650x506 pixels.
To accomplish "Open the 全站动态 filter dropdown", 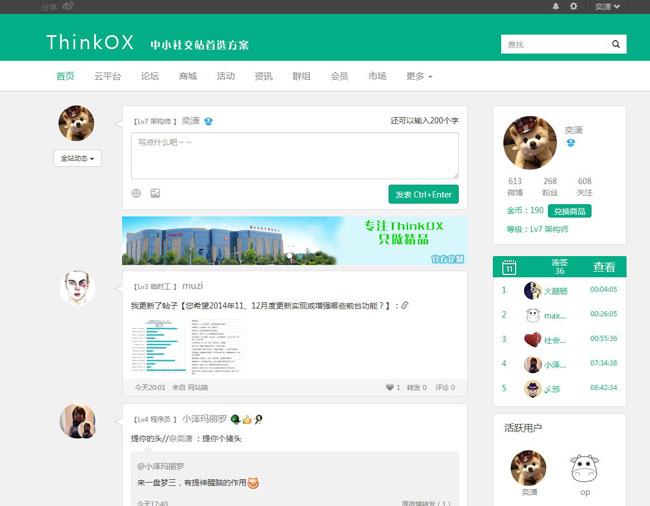I will tap(78, 158).
